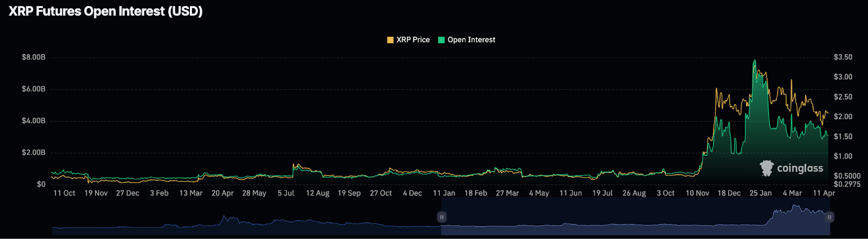Click the $0.2975 right axis label
Screen dimensions: 868x239
coord(847,184)
